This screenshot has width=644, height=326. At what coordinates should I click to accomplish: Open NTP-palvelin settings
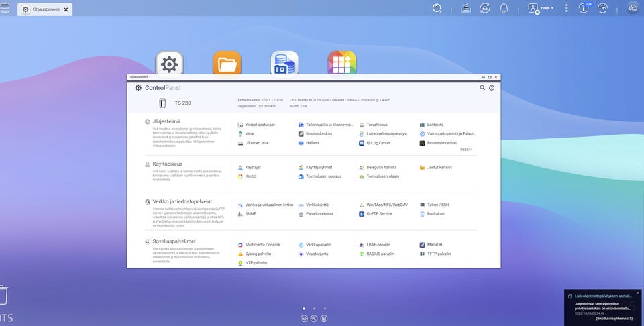click(x=252, y=263)
